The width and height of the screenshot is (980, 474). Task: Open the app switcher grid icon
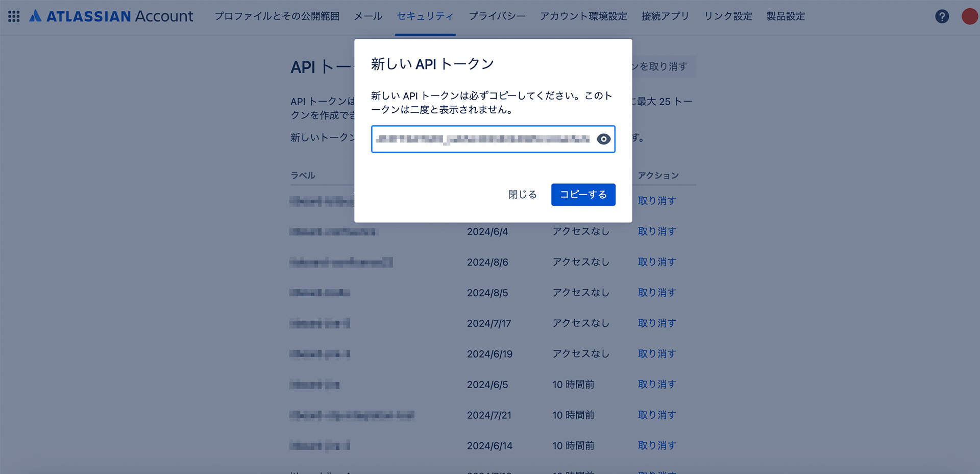[14, 16]
